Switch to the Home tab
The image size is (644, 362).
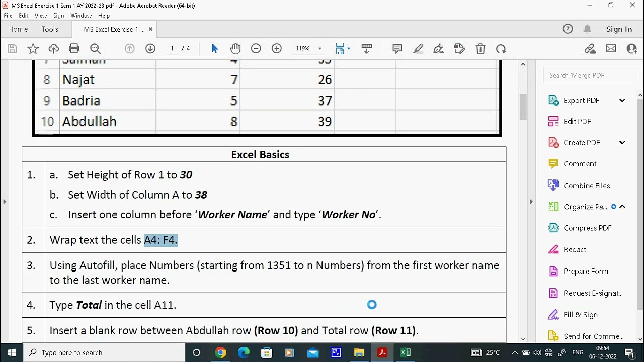pos(18,29)
